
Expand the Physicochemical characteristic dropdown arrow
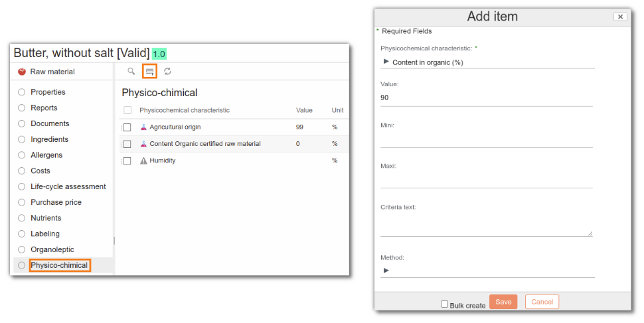(x=386, y=62)
